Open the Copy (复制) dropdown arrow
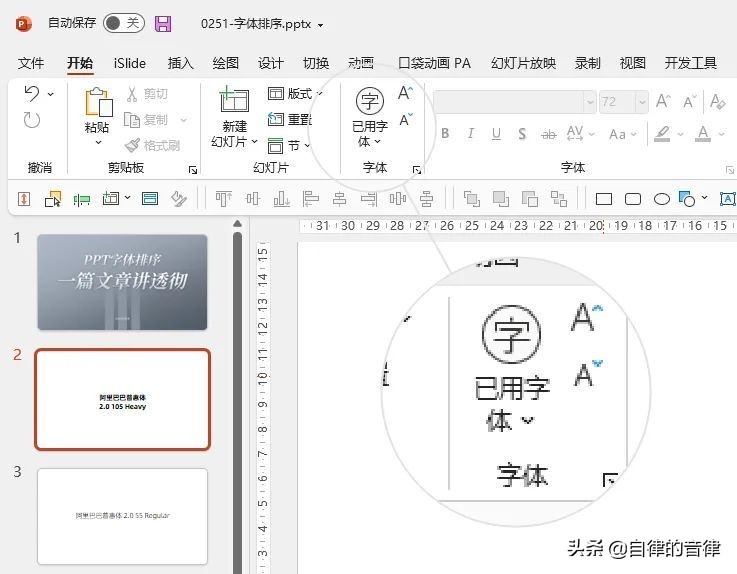This screenshot has width=737, height=574. [184, 120]
